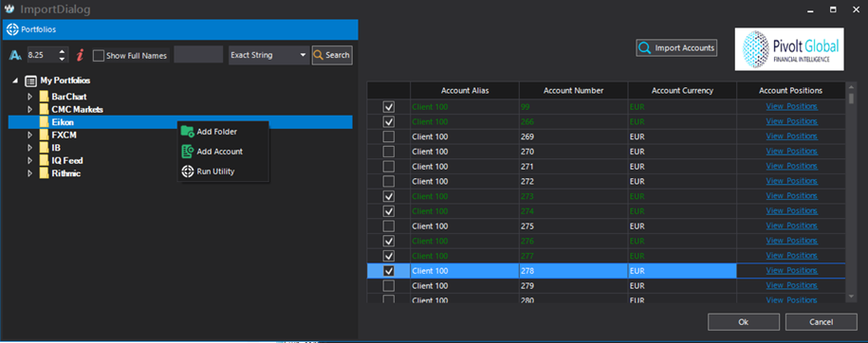Open View Positions for account 276
This screenshot has width=868, height=343.
point(791,241)
